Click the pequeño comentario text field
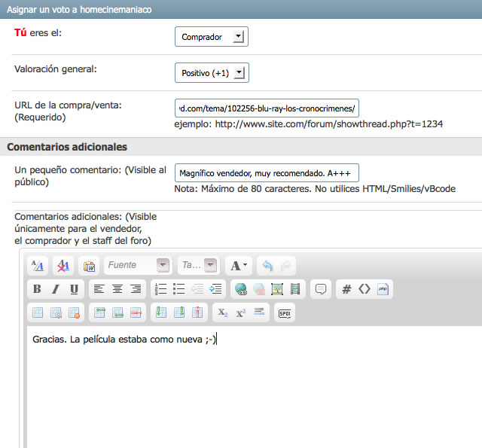Image resolution: width=482 pixels, height=448 pixels. [267, 172]
